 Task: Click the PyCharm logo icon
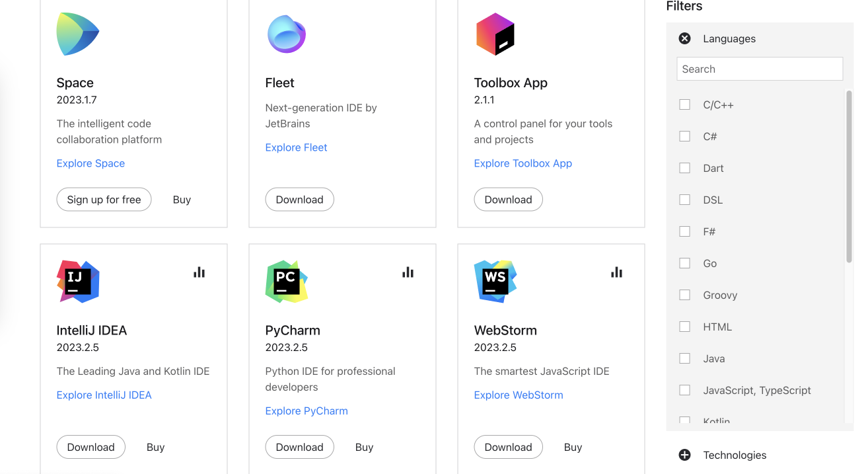(287, 282)
